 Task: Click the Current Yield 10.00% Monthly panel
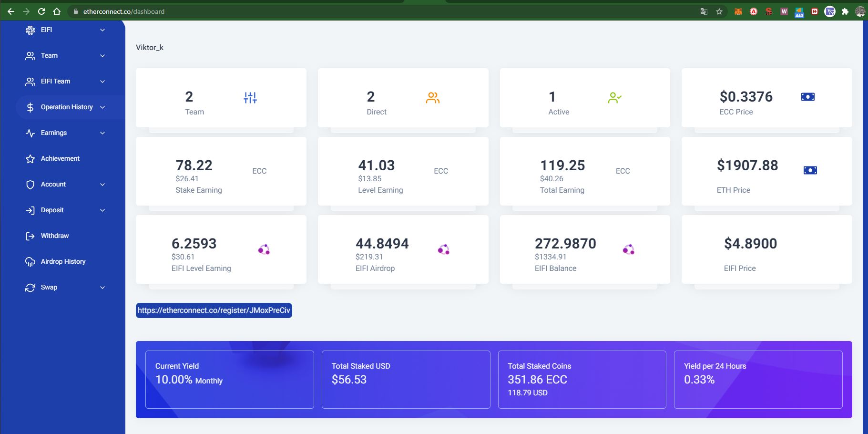click(x=230, y=380)
